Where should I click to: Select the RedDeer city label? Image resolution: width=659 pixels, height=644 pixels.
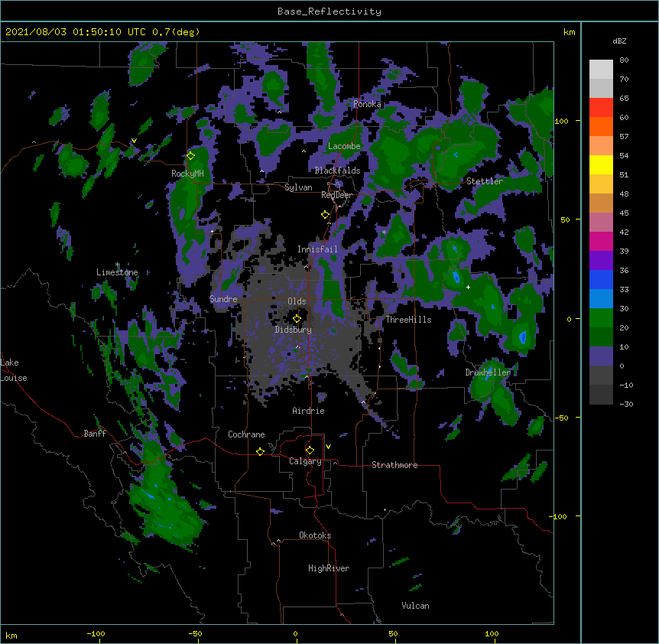(336, 195)
